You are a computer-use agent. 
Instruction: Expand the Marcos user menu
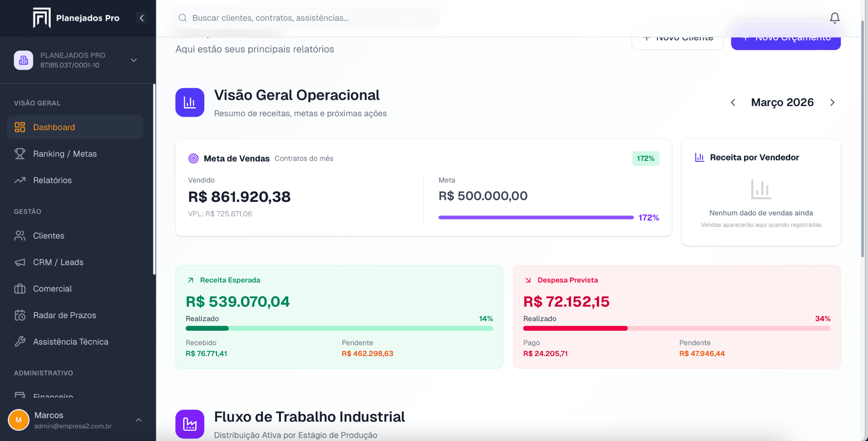tap(139, 420)
